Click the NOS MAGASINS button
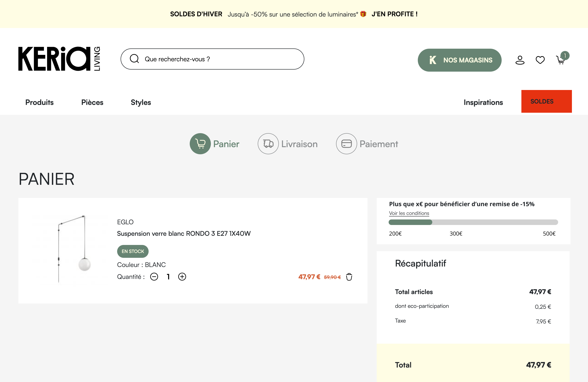The height and width of the screenshot is (382, 588). tap(459, 60)
